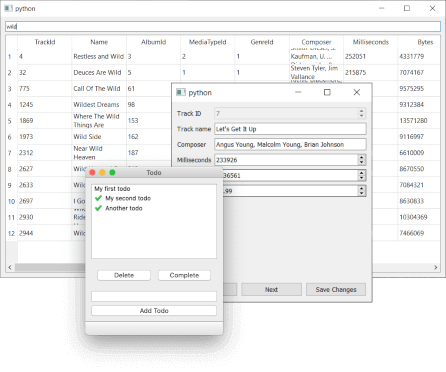Screen dimensions: 446x372
Task: Select row header 1 in table
Action: coord(11,56)
